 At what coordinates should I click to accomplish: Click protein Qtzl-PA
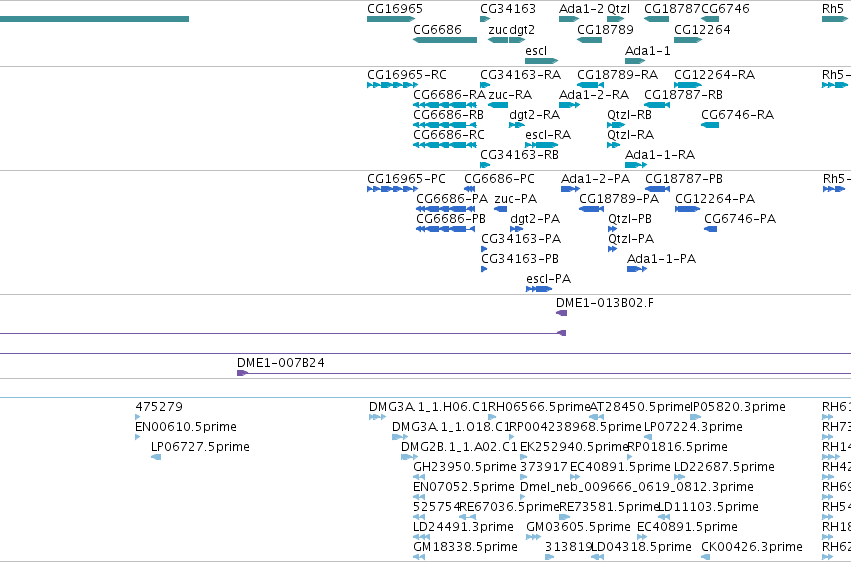tap(612, 250)
